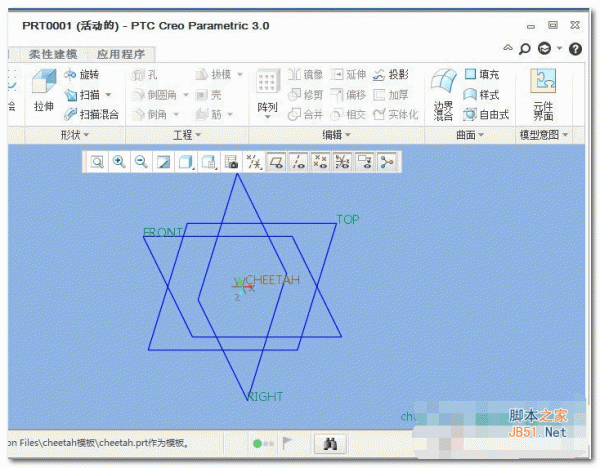The height and width of the screenshot is (468, 600).
Task: Open the Draft (拔模) dropdown arrow
Action: [x=240, y=74]
